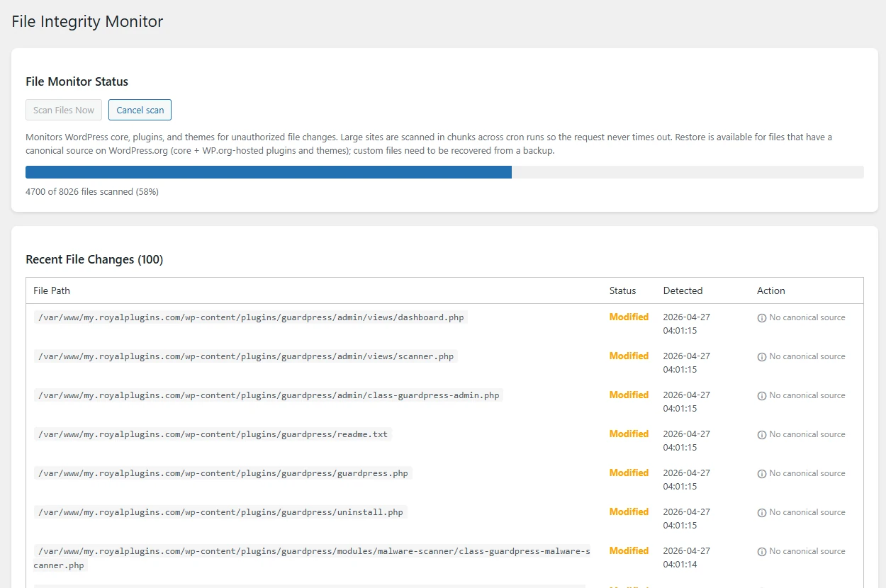This screenshot has height=588, width=886.
Task: Click detected timestamp of readme.txt row
Action: tap(686, 441)
